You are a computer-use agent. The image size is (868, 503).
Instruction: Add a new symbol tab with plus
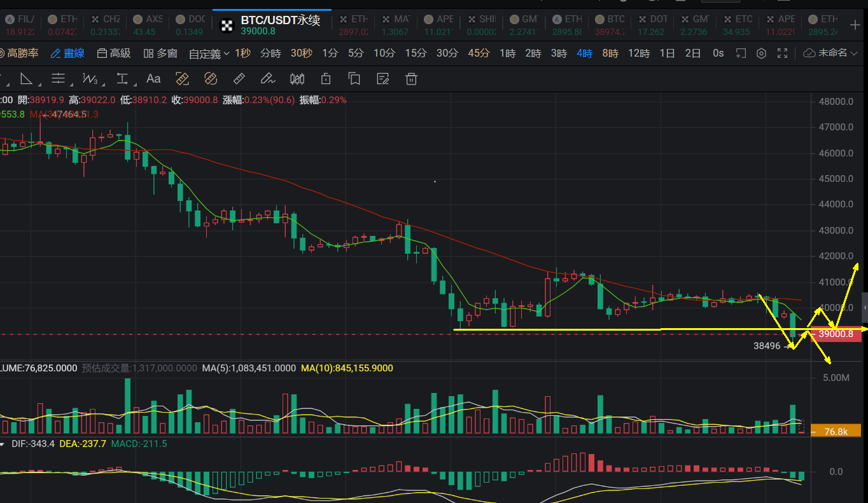pyautogui.click(x=855, y=24)
